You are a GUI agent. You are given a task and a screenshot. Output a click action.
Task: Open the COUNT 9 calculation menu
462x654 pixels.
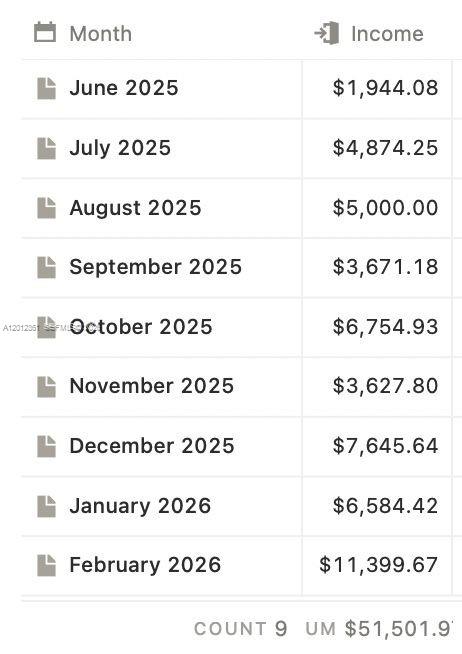click(x=241, y=629)
